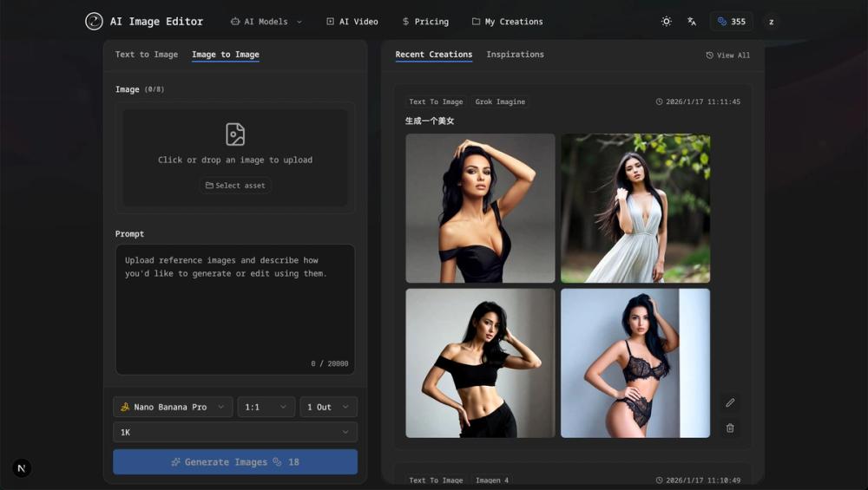This screenshot has height=490, width=868.
Task: Open the Nano Banana Pro model dropdown
Action: (173, 407)
